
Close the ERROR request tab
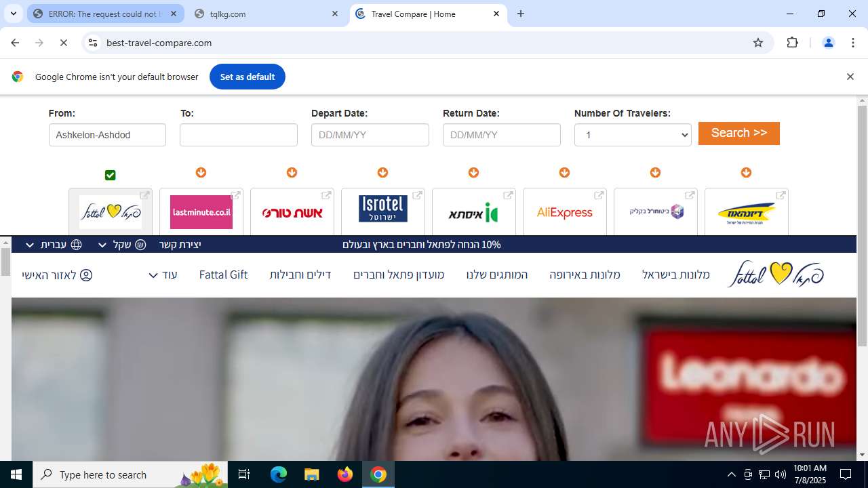[x=174, y=14]
